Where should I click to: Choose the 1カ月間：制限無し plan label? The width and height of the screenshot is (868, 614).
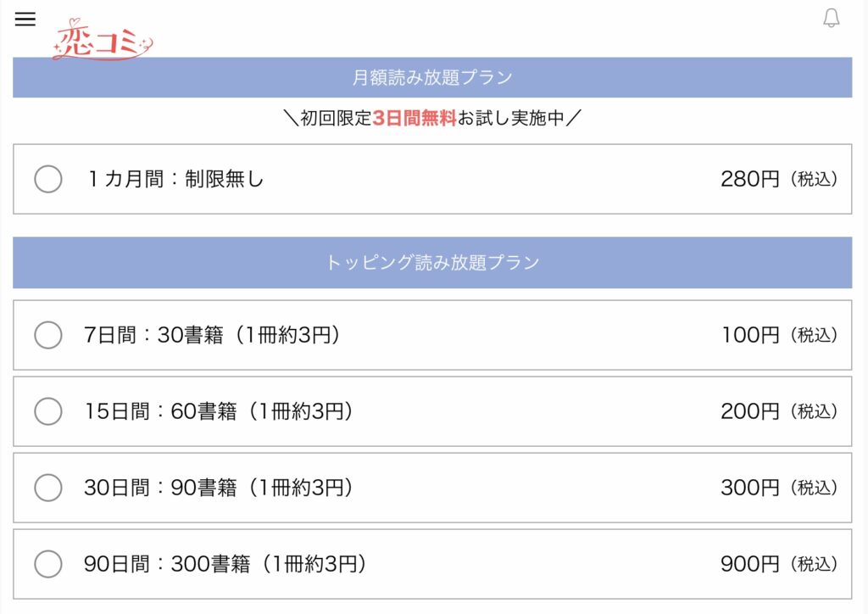175,179
